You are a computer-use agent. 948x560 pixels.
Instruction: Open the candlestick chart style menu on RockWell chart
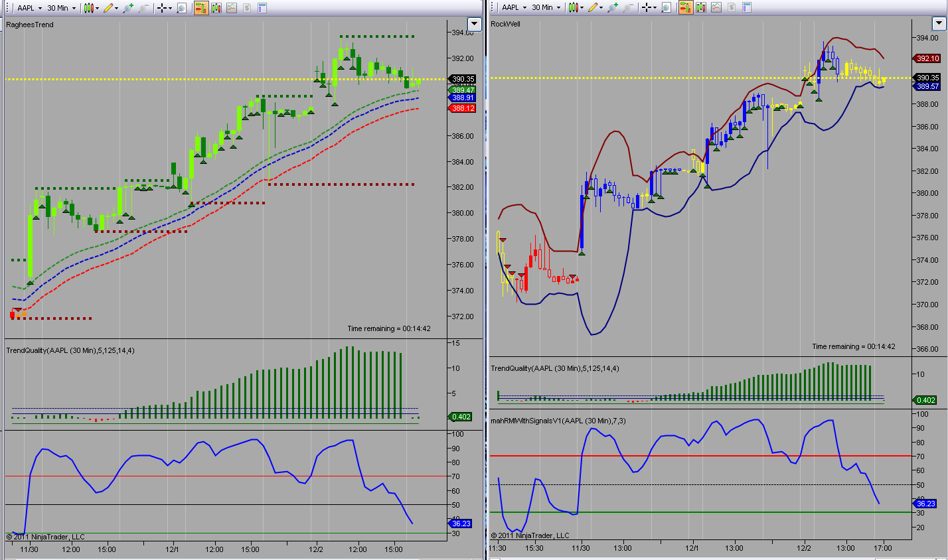coord(576,8)
